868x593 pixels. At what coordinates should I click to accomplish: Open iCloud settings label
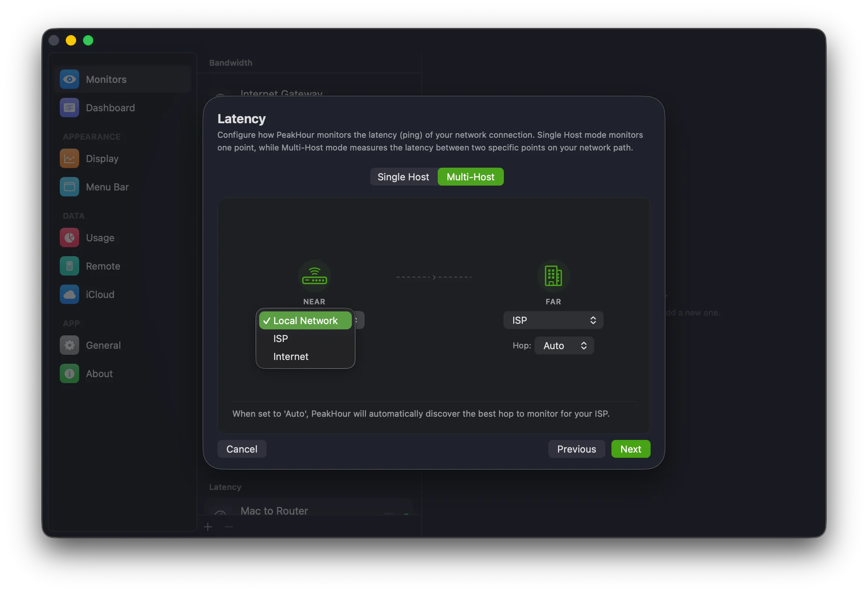tap(100, 295)
